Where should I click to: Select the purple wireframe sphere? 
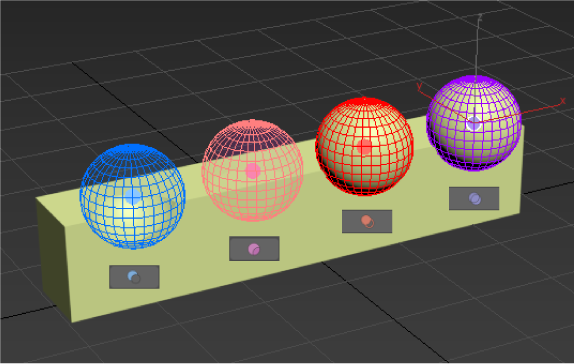click(x=474, y=123)
